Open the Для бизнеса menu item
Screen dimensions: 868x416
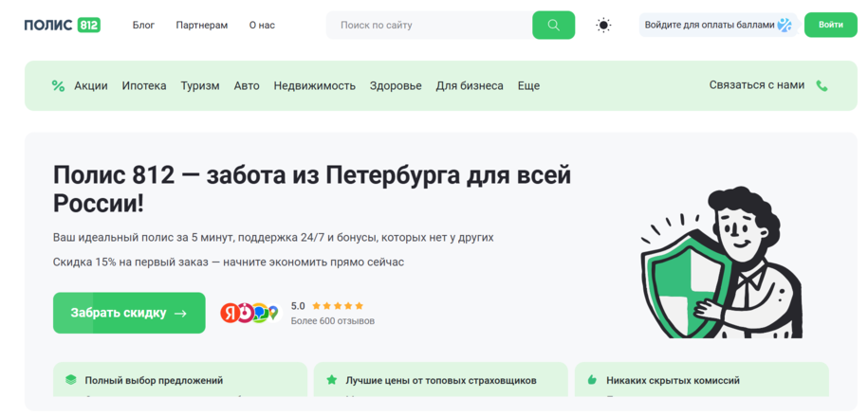(x=470, y=85)
